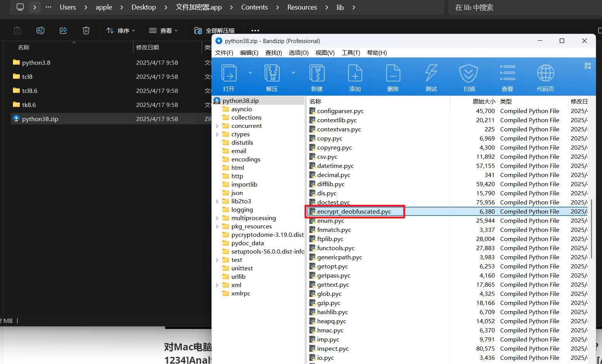
Task: Click the This PC monitor icon in address bar
Action: click(x=20, y=7)
